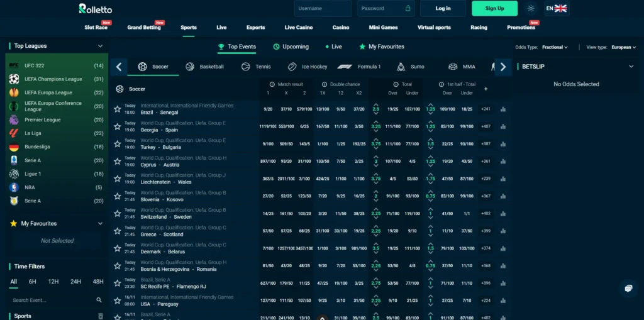Open the Live Casino menu item

[298, 28]
